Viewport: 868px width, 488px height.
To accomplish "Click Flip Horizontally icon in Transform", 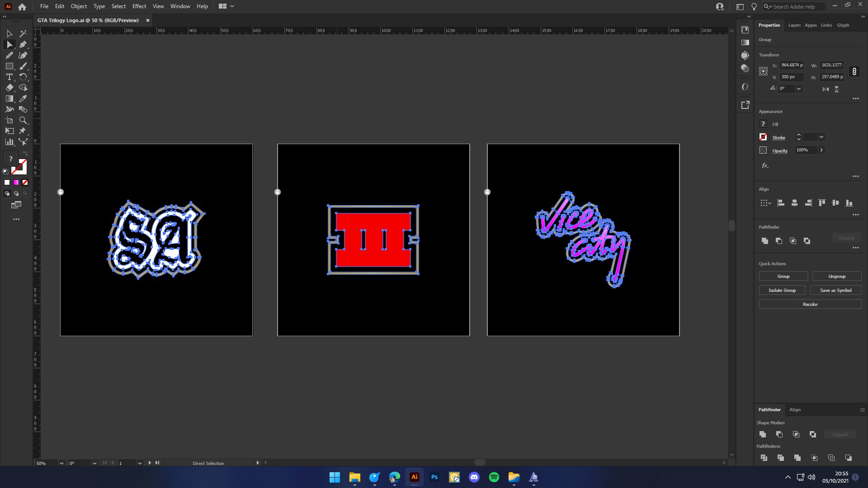I will click(x=826, y=89).
